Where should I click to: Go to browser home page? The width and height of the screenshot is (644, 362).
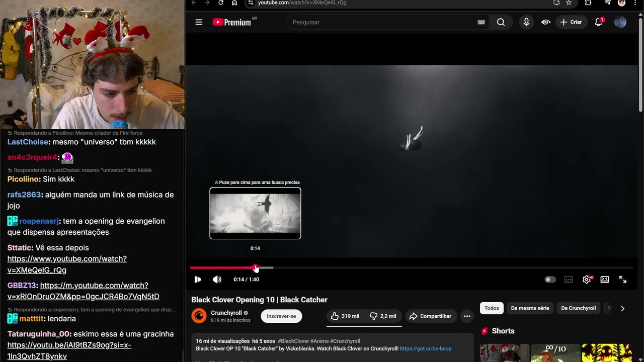[x=234, y=3]
